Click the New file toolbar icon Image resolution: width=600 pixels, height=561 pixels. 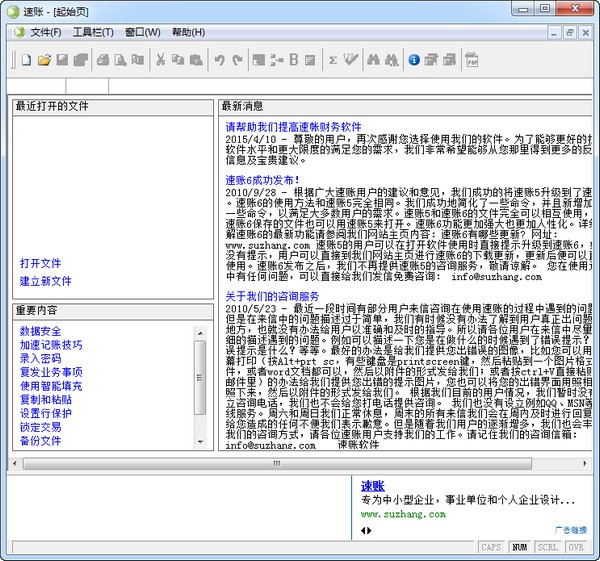pyautogui.click(x=27, y=60)
